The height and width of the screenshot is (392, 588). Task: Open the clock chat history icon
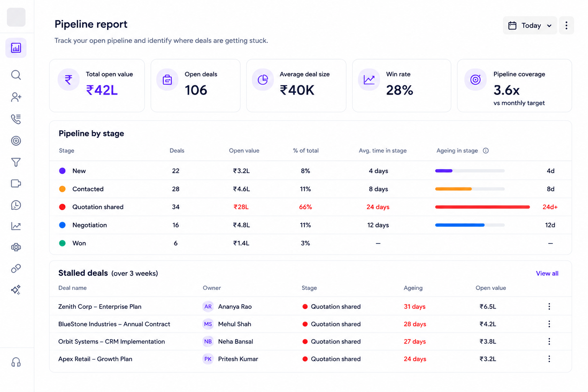pos(16,205)
